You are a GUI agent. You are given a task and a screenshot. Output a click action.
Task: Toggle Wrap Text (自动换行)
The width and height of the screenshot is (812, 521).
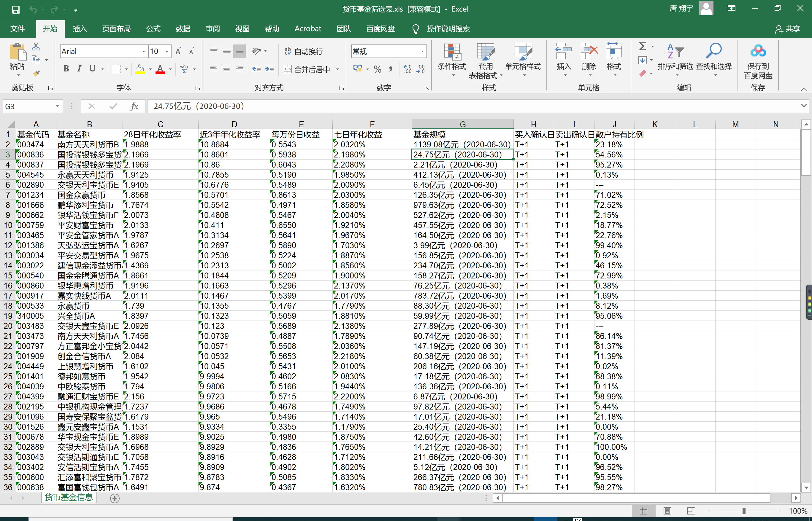pos(304,51)
